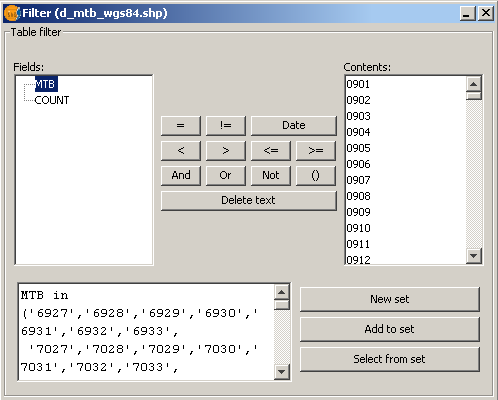Image resolution: width=498 pixels, height=400 pixels.
Task: Click inside the filter expression text box
Action: click(x=147, y=332)
